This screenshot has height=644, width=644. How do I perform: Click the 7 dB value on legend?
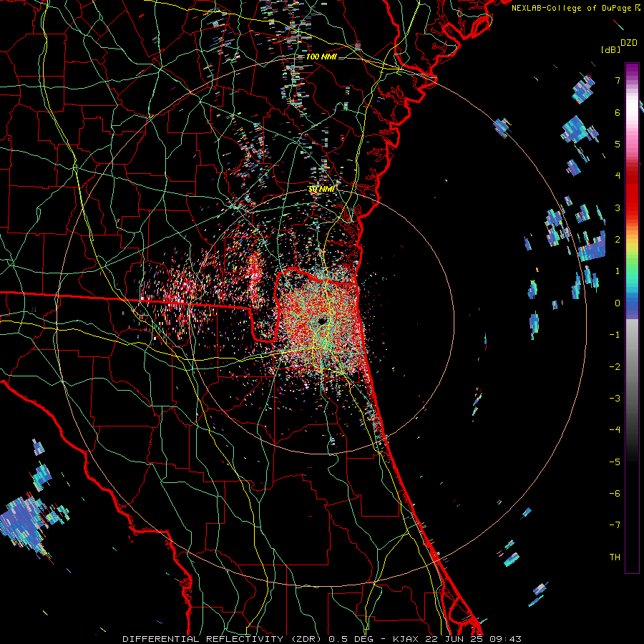click(x=618, y=80)
